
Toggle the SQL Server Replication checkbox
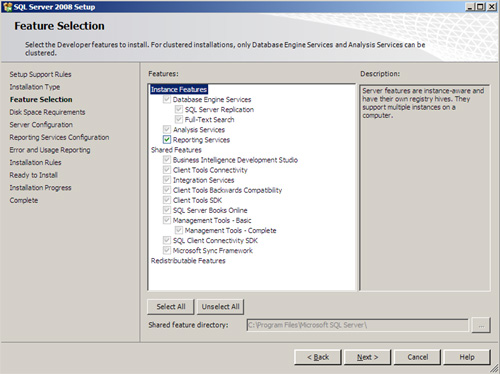[x=179, y=109]
